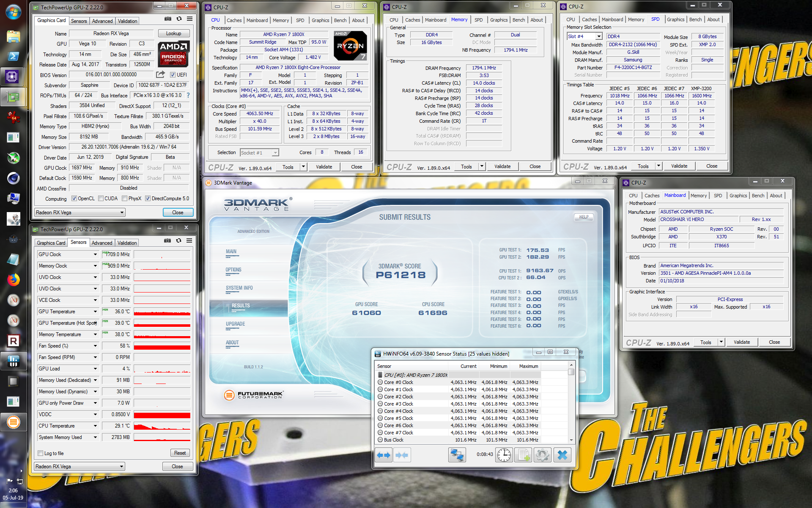Open the hamburger menu in GPU-Z Sensors window
This screenshot has width=812, height=508.
189,240
